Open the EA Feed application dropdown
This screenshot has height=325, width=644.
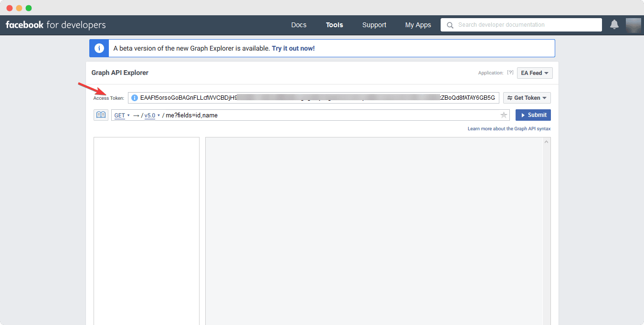(535, 73)
